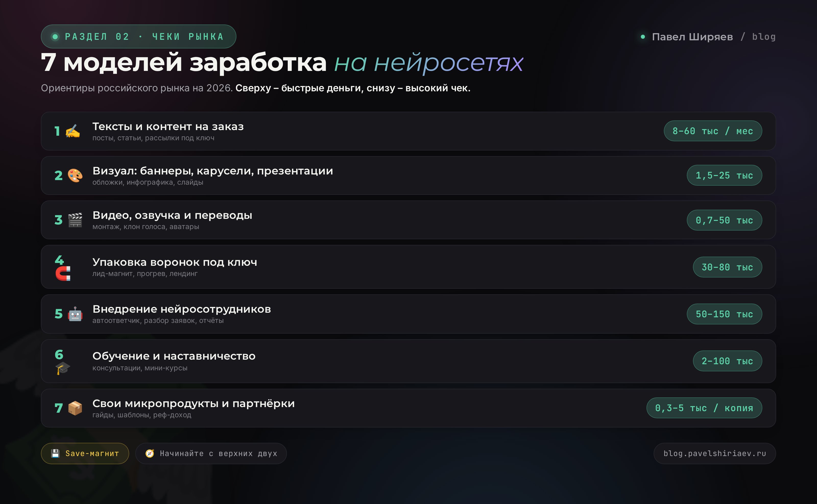The width and height of the screenshot is (817, 504).
Task: Click the red magnet emoji in row 4
Action: (x=63, y=274)
